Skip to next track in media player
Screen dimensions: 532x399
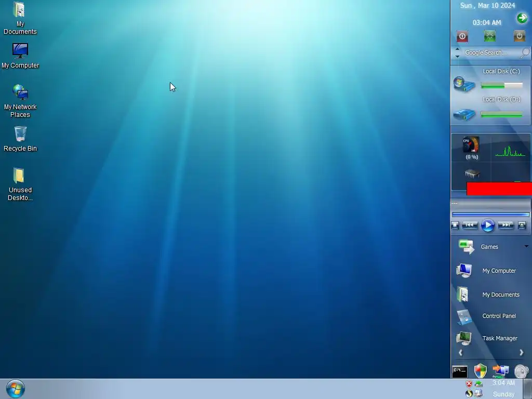pos(506,225)
